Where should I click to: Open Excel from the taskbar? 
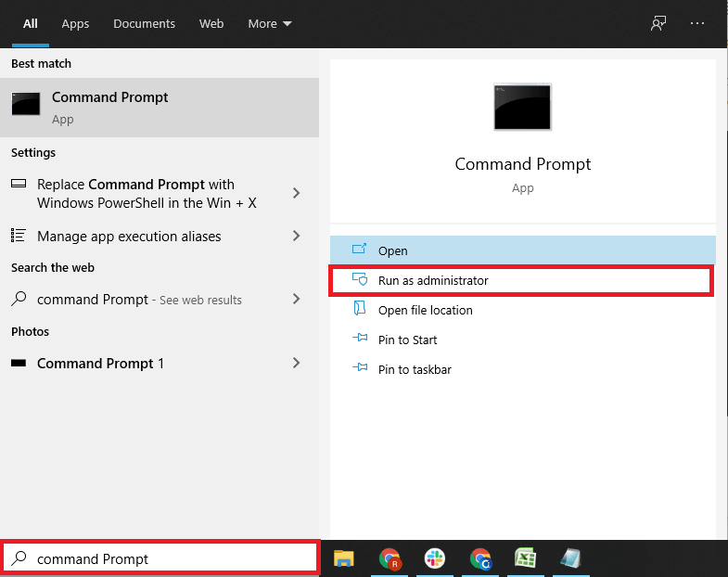click(x=525, y=558)
